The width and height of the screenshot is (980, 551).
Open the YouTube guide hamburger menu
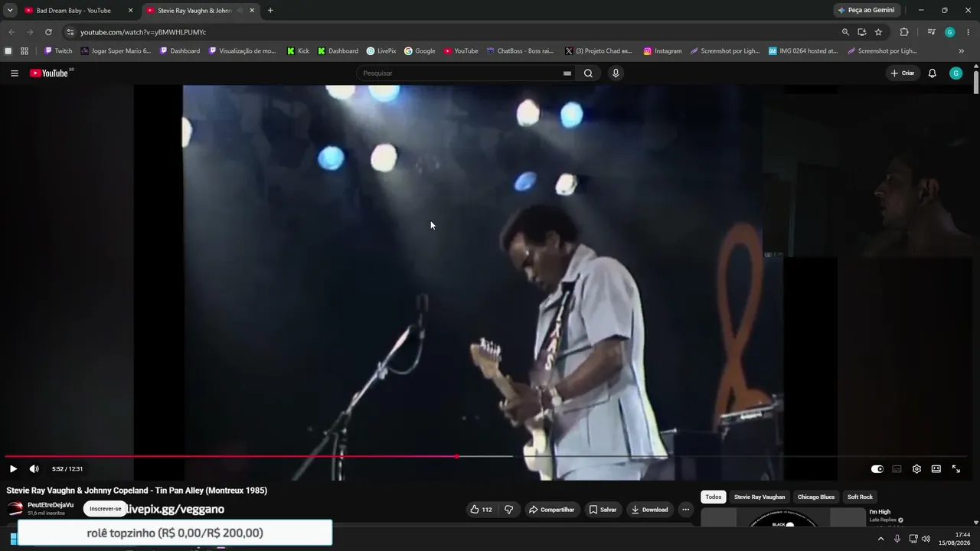point(15,73)
